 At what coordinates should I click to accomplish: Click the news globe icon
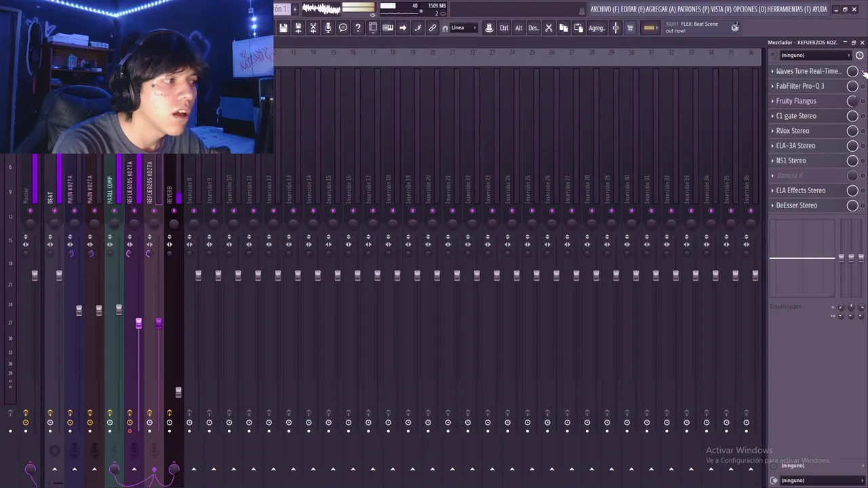click(x=735, y=27)
